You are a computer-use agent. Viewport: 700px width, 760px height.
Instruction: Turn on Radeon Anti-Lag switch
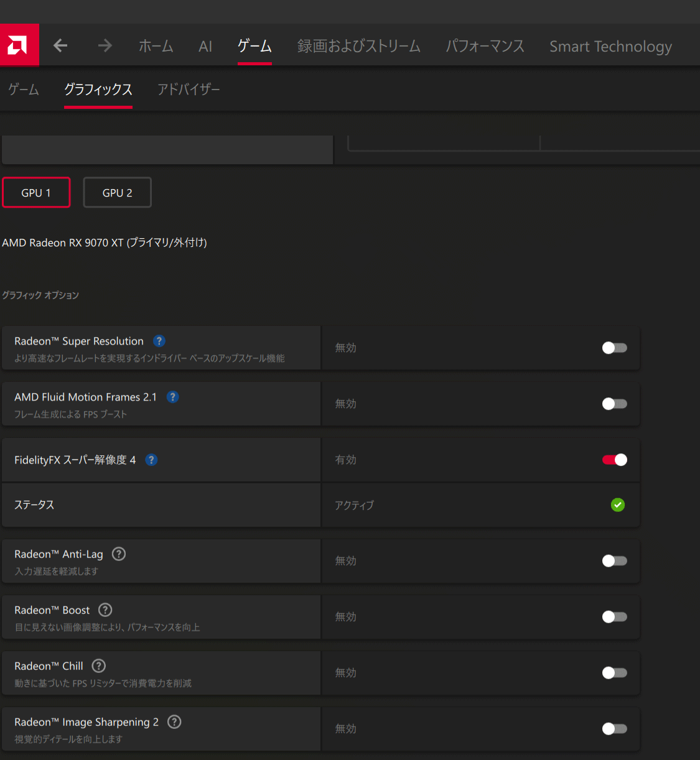tap(614, 561)
